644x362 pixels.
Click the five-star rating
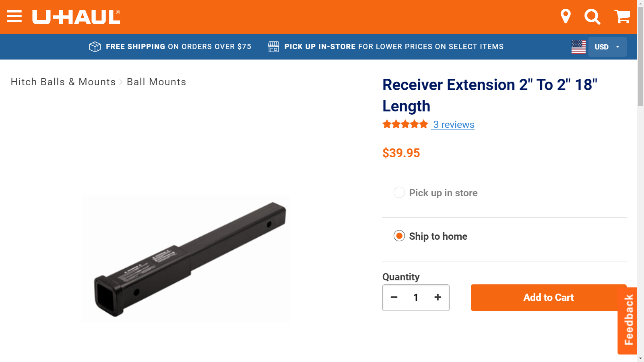[405, 124]
